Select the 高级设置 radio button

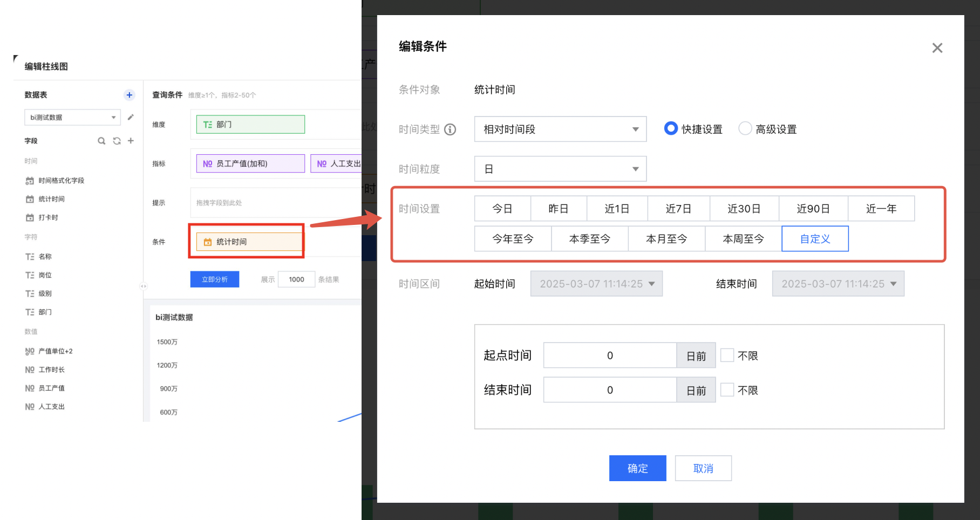coord(745,128)
